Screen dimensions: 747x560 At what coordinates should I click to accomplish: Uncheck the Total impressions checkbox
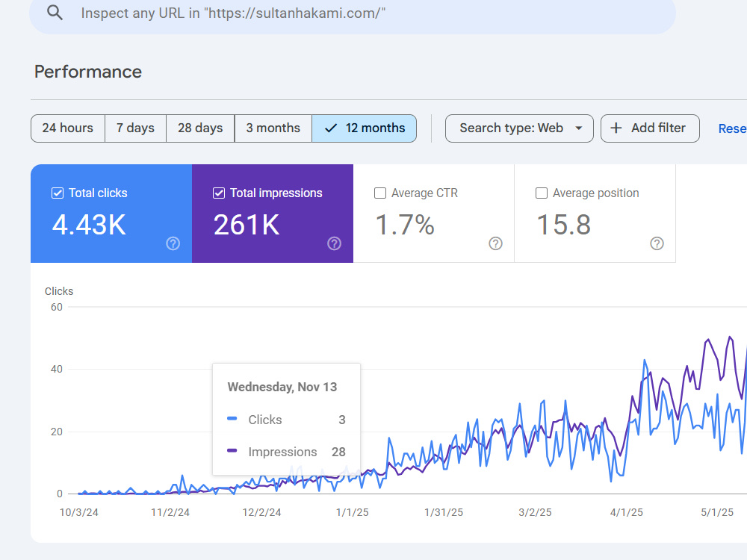tap(219, 193)
